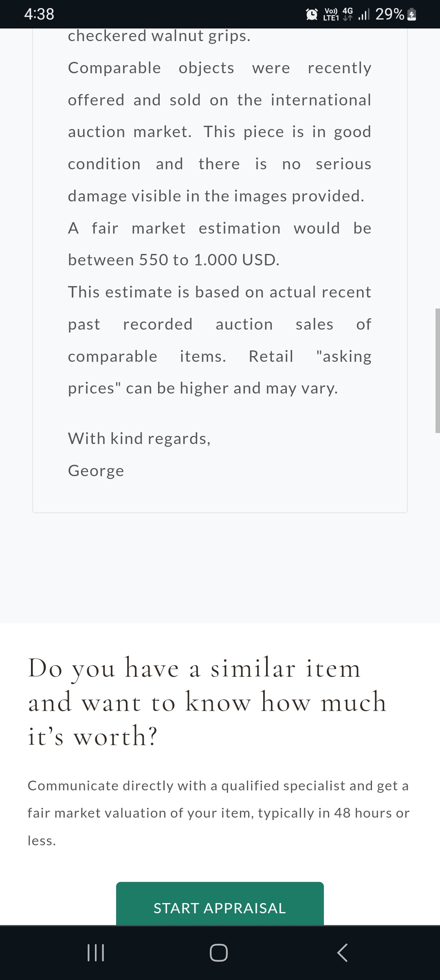Tap the charging battery icon
This screenshot has width=440, height=980.
click(412, 15)
